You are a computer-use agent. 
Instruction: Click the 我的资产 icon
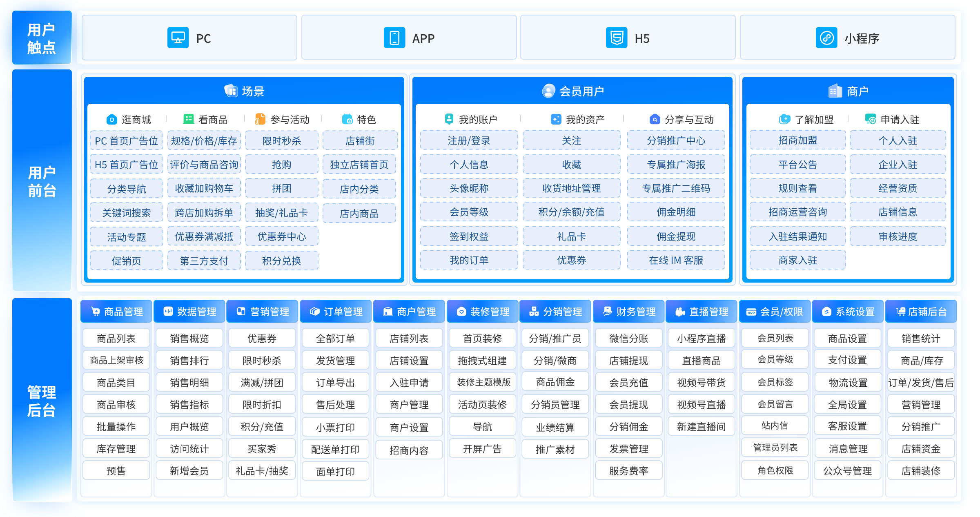556,119
